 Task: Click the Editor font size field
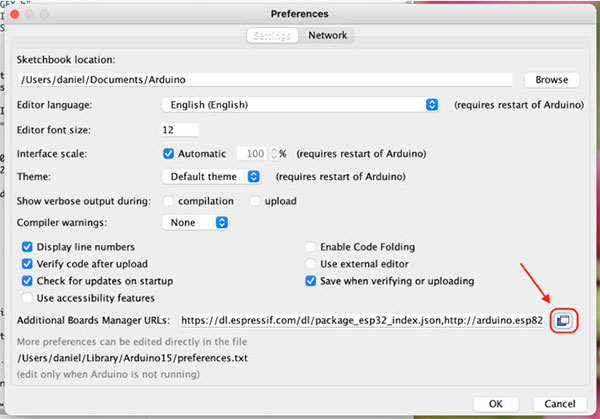[179, 130]
